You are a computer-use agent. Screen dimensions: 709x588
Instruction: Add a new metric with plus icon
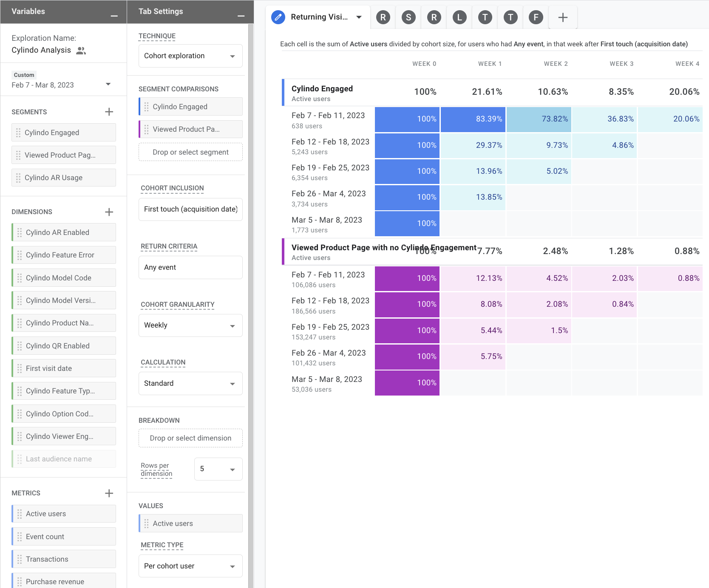pyautogui.click(x=109, y=493)
